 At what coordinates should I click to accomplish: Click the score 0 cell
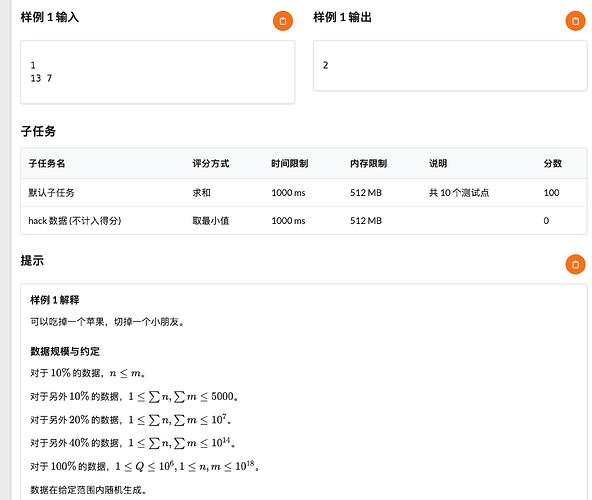point(546,221)
